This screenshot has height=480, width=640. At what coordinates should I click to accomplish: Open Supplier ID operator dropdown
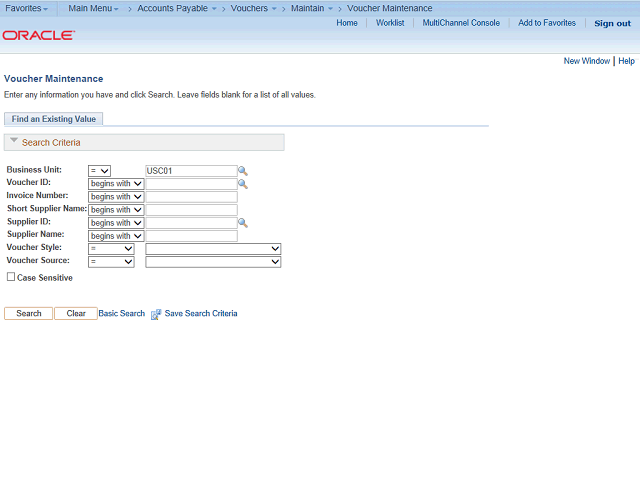tap(116, 223)
